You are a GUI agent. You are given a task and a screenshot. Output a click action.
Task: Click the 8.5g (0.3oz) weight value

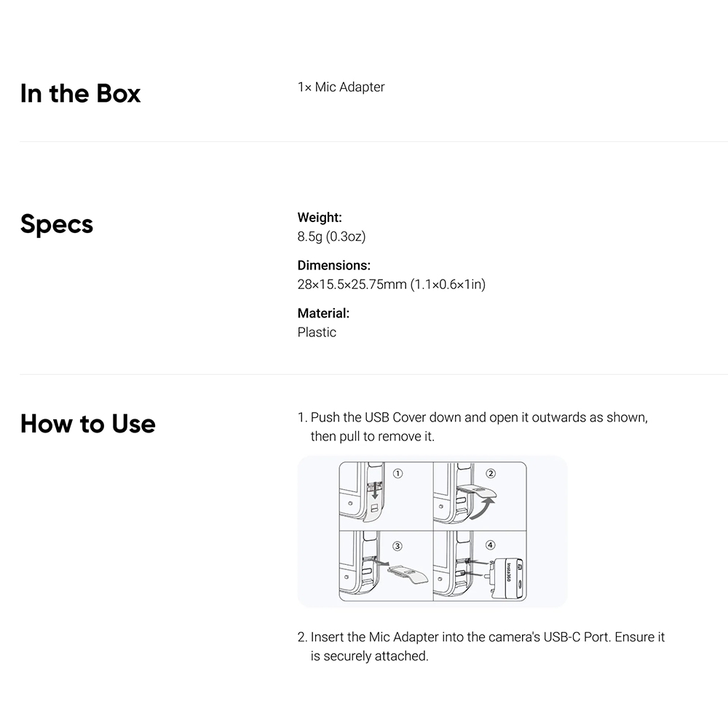tap(331, 237)
